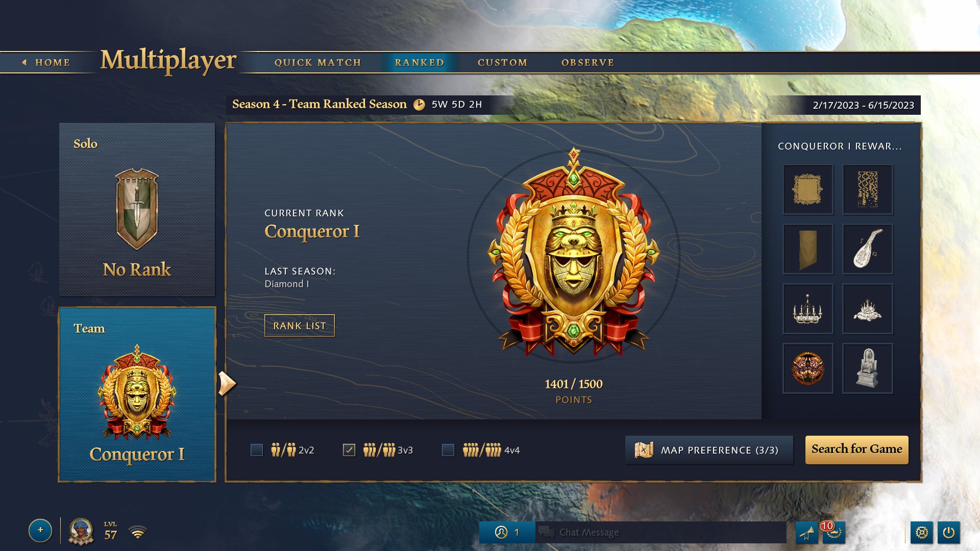Click the Chat Message input field
This screenshot has width=980, height=551.
pyautogui.click(x=661, y=533)
